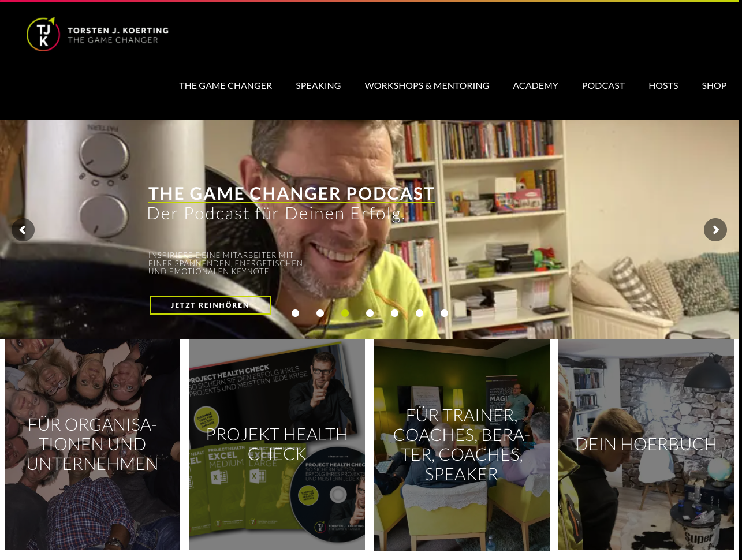Select the last carousel dot
The image size is (742, 560).
coord(445,313)
